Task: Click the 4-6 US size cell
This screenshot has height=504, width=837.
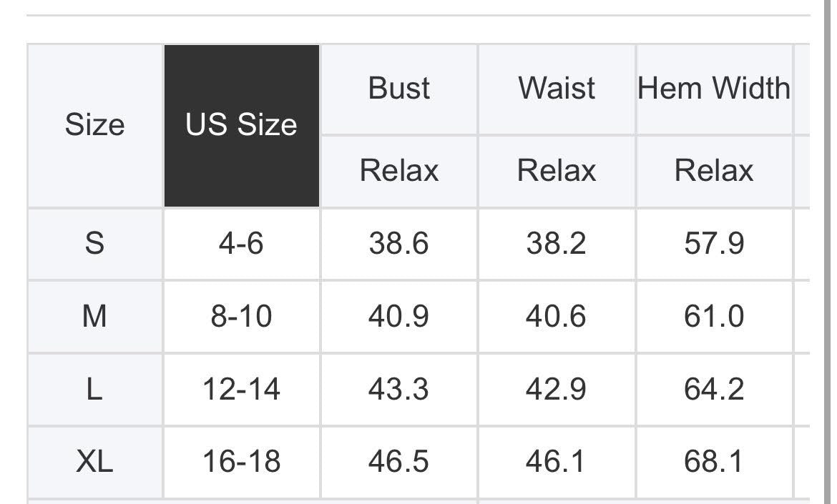Action: coord(241,244)
